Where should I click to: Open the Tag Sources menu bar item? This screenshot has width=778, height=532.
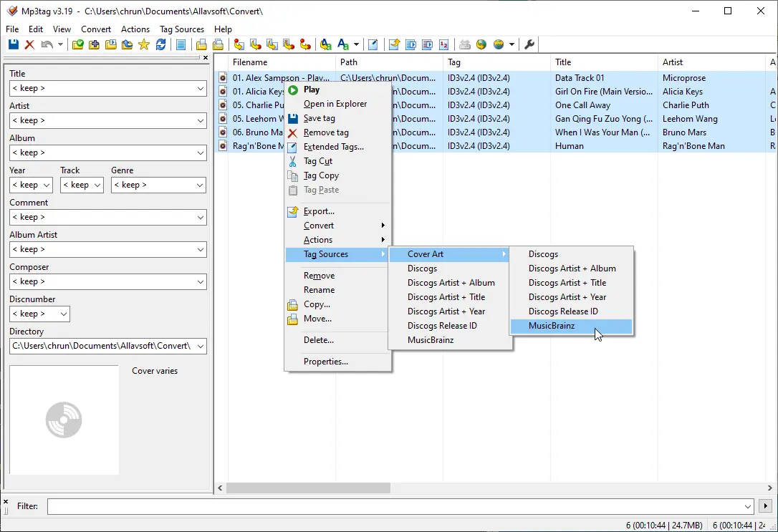click(x=181, y=29)
